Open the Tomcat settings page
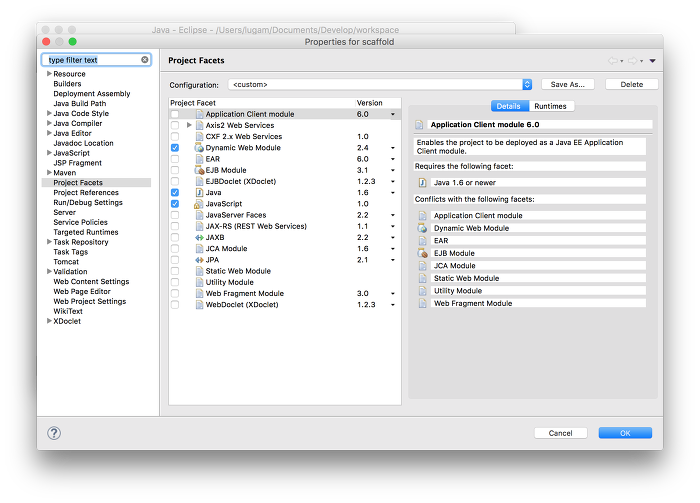 [66, 262]
